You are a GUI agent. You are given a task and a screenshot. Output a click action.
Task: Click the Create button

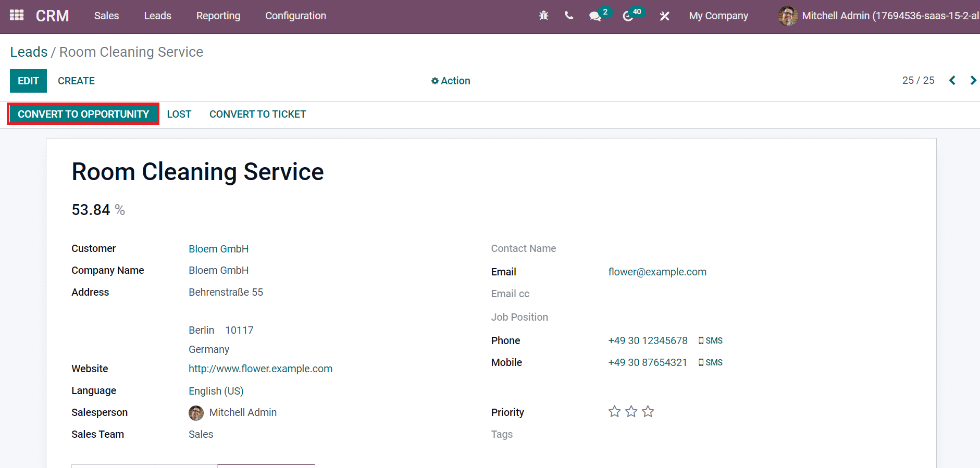(x=76, y=81)
